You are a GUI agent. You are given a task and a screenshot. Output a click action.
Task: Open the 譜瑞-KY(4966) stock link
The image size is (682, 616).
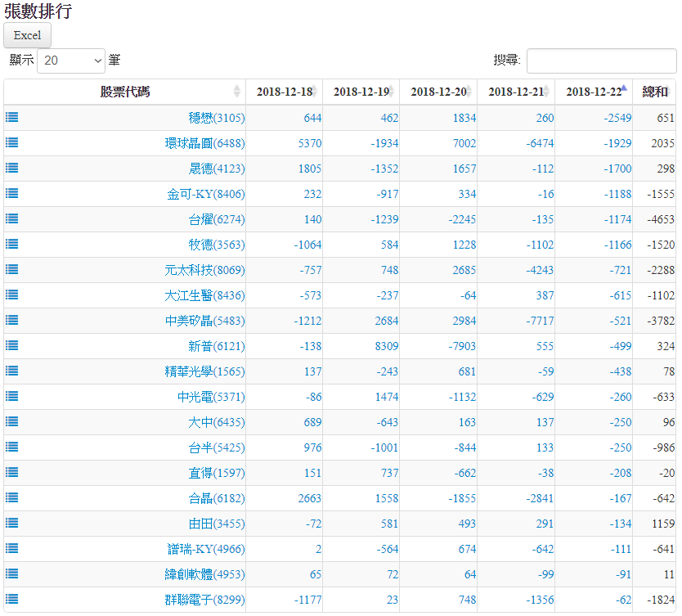tap(205, 549)
